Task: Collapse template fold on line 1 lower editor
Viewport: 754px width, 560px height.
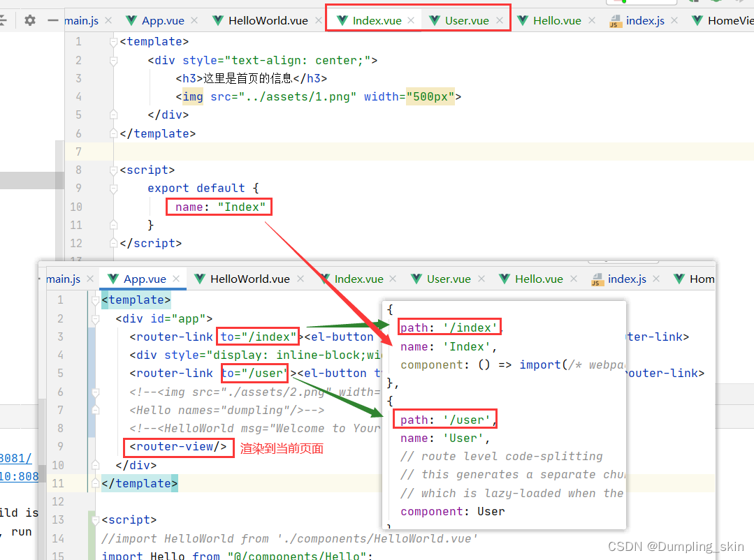Action: 95,300
